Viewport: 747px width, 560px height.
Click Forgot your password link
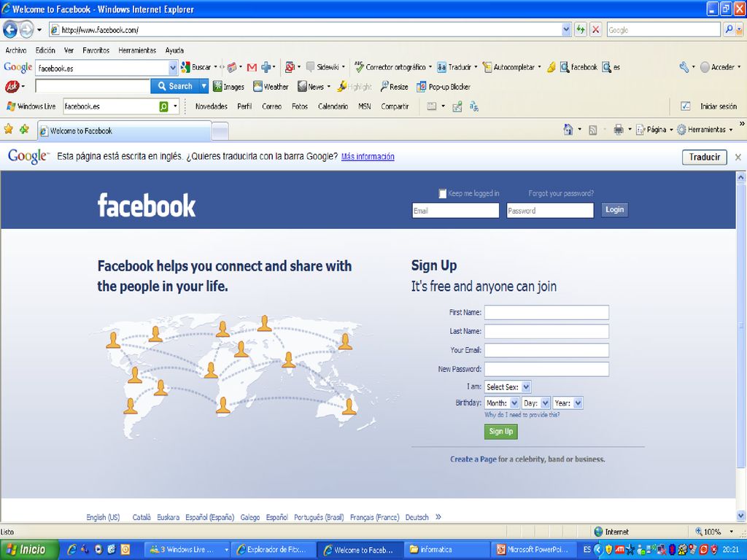tap(561, 193)
